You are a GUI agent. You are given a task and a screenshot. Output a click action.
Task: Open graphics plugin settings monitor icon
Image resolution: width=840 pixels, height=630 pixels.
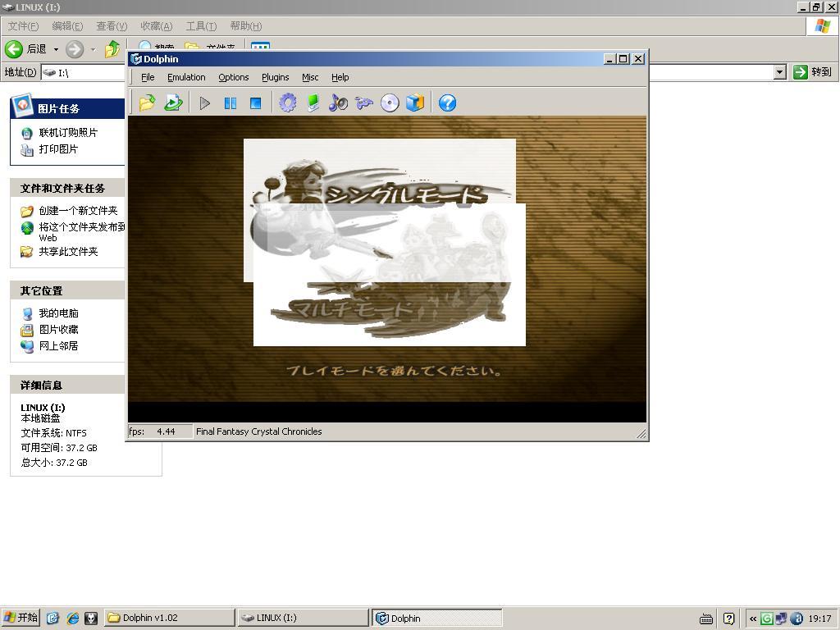pos(313,103)
